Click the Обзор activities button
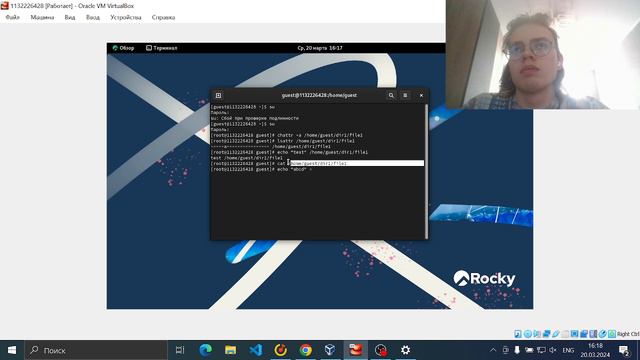This screenshot has width=640, height=360. tap(123, 48)
